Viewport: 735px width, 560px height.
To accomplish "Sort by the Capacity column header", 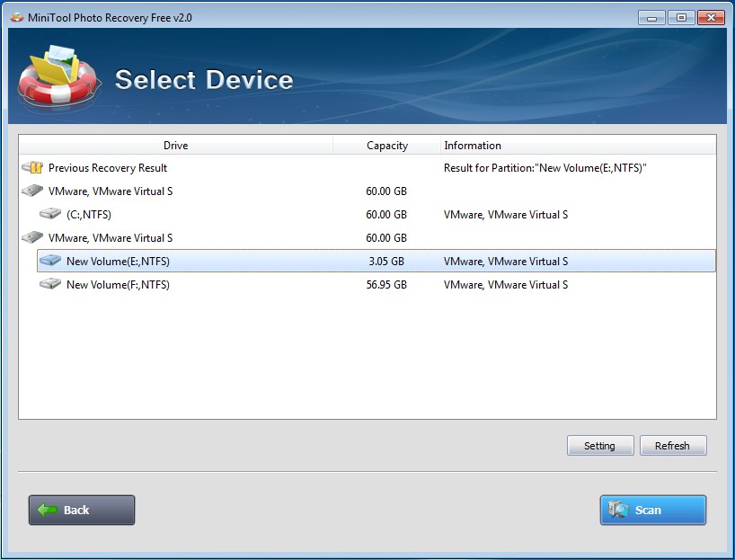I will coord(387,146).
